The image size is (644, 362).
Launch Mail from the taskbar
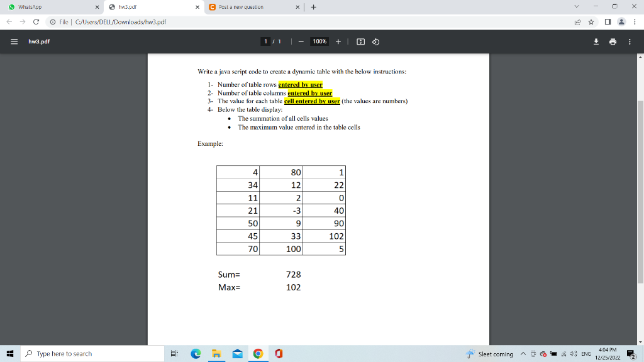click(x=237, y=354)
